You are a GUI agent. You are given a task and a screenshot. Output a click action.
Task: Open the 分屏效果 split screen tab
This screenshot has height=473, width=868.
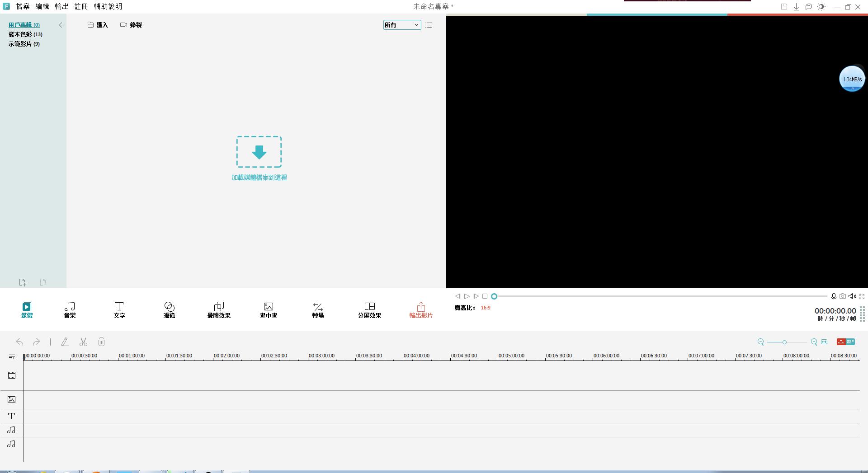coord(369,310)
